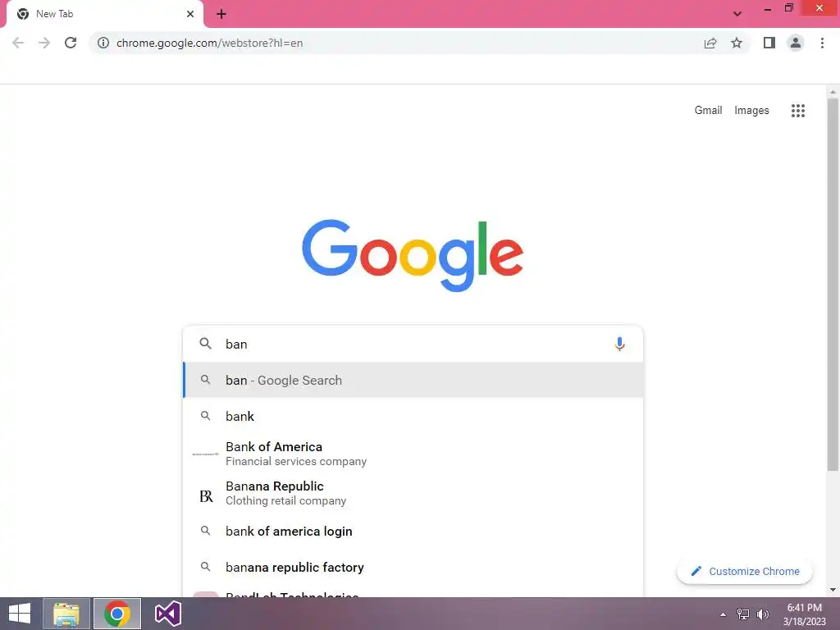Open Visual Studio from the taskbar

(167, 614)
